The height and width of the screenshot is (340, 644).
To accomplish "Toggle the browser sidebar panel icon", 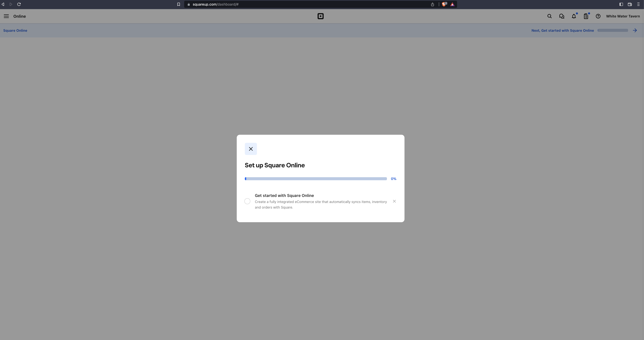I will click(x=621, y=4).
